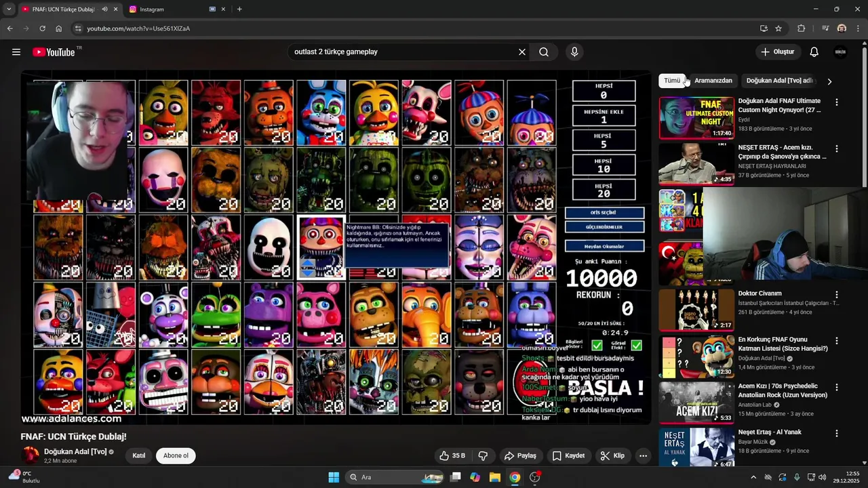Open options for NEŞET ERTAŞ Acem kızı video
The image size is (868, 488).
837,148
